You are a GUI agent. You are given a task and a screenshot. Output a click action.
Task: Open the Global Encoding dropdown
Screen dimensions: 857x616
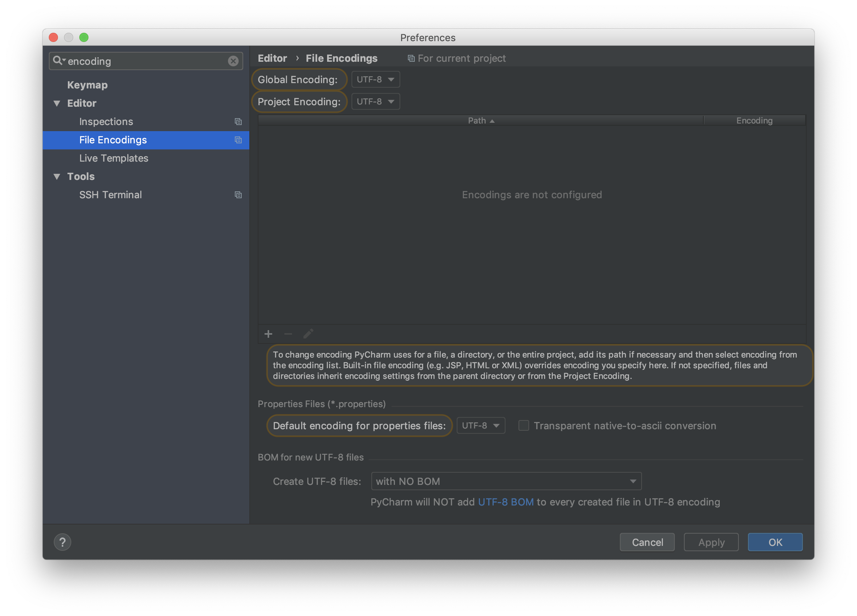pyautogui.click(x=375, y=80)
